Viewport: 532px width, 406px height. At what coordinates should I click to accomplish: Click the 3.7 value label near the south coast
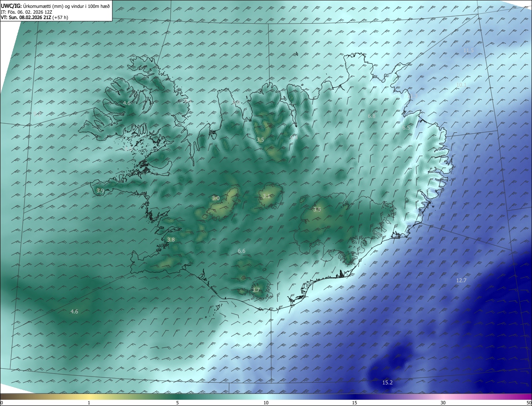click(x=256, y=290)
